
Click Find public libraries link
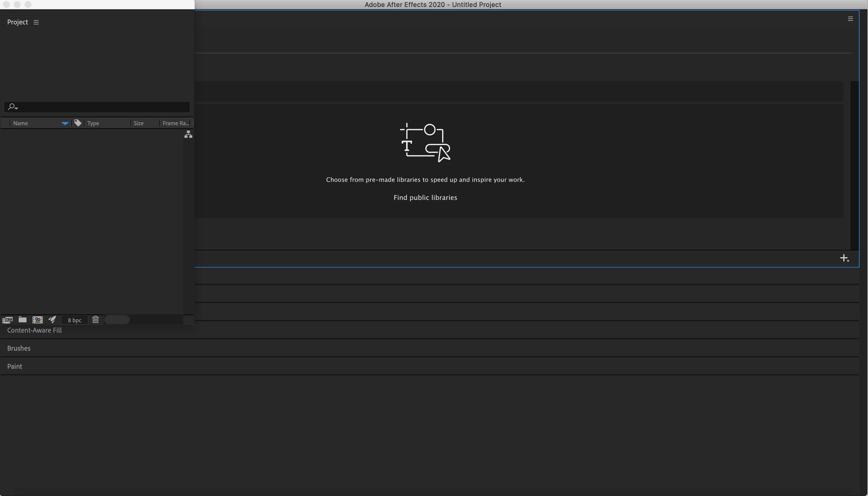tap(425, 197)
